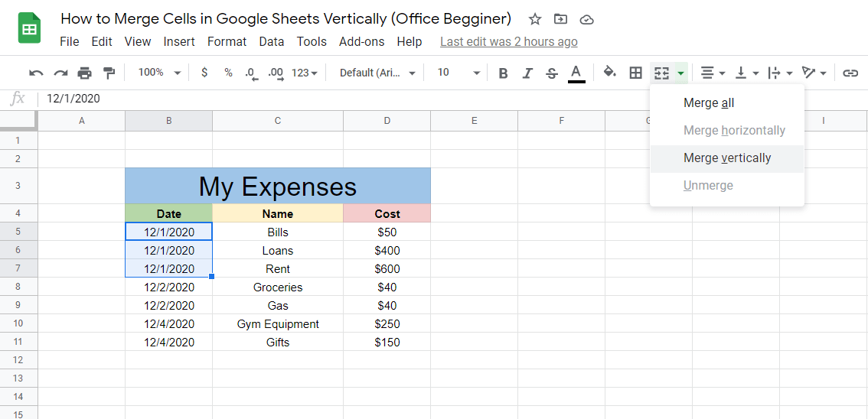Viewport: 868px width, 419px height.
Task: Open the text color picker
Action: (576, 73)
